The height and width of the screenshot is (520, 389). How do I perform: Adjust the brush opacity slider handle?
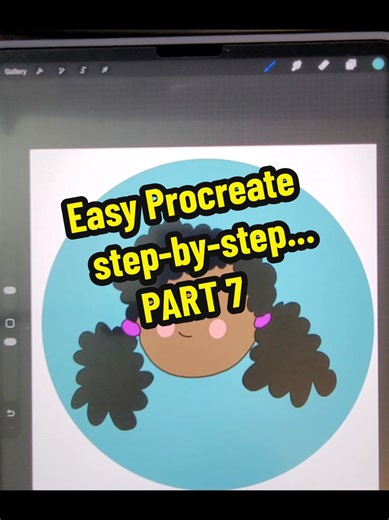point(10,342)
